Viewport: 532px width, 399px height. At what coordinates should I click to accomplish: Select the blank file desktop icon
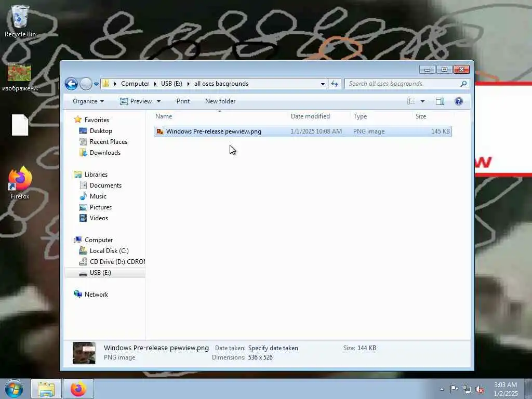(20, 125)
